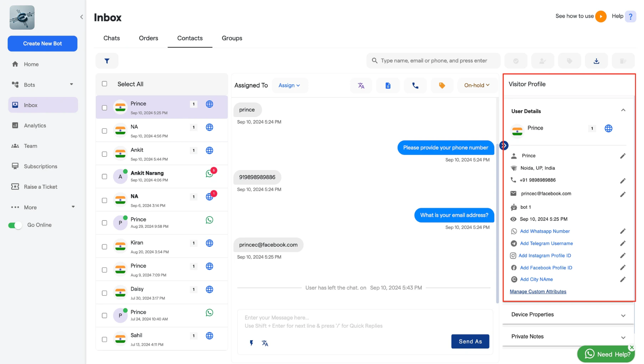Collapse sidebar with the left arrow icon
The height and width of the screenshot is (364, 644).
82,17
